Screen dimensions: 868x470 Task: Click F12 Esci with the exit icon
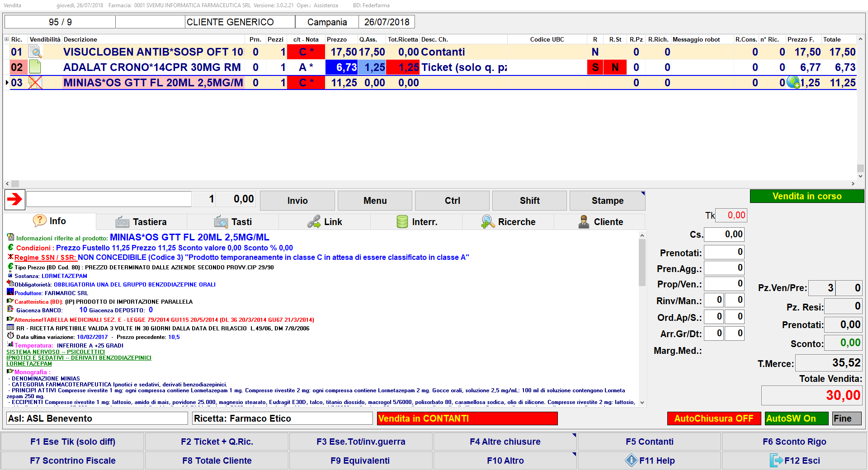(x=794, y=461)
